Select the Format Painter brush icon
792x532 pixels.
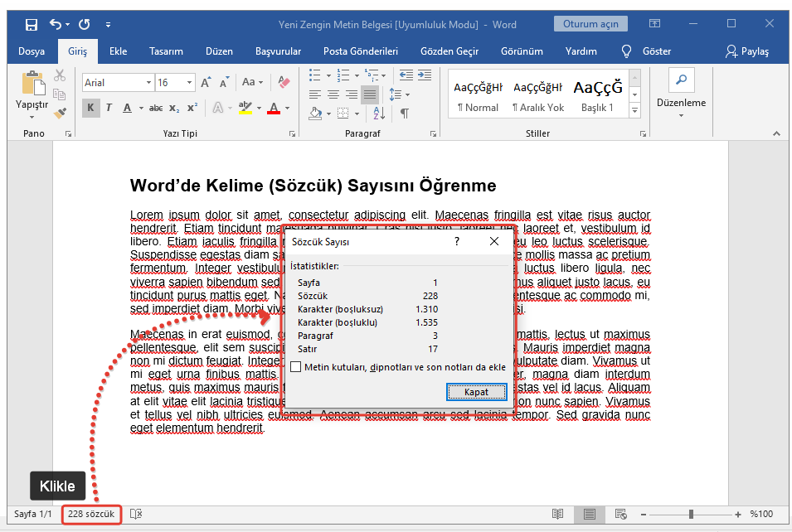coord(60,113)
